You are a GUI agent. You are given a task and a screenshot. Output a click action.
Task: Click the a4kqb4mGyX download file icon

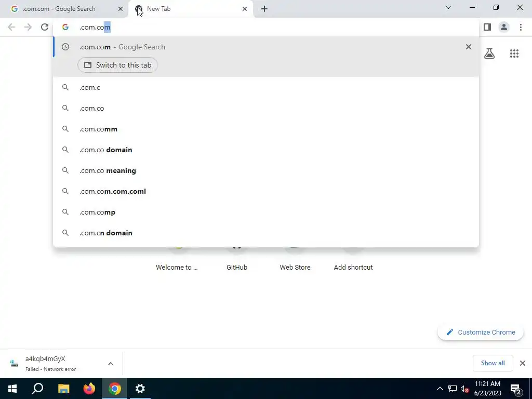[x=14, y=363]
